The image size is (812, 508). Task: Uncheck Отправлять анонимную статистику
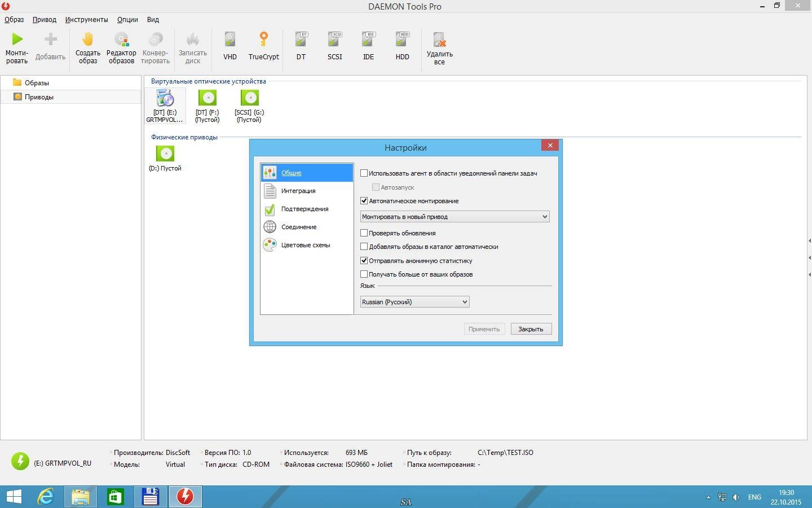pos(364,261)
